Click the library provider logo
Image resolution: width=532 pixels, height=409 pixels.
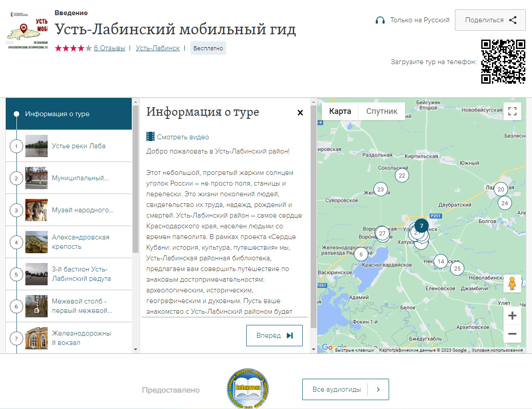(248, 389)
